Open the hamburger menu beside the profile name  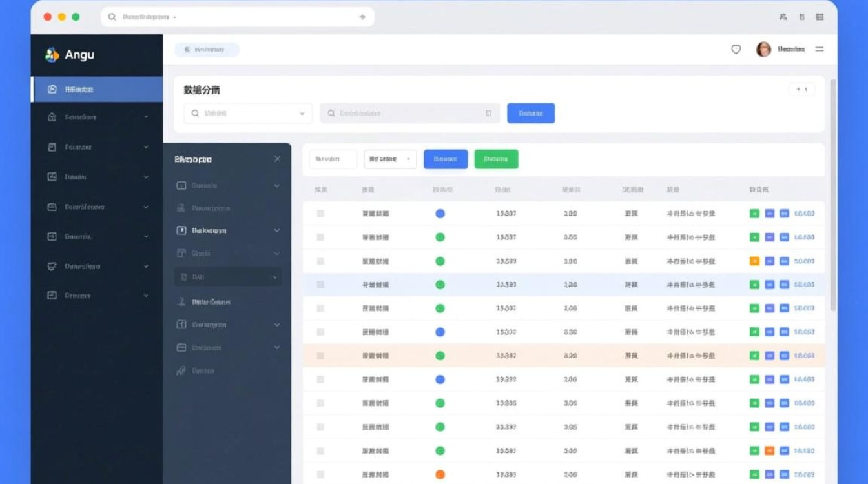[819, 49]
